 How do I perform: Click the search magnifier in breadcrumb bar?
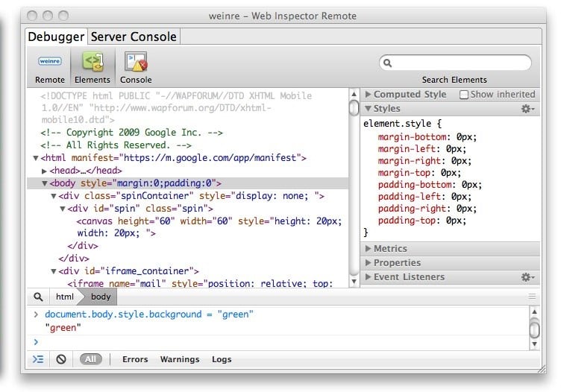(38, 297)
